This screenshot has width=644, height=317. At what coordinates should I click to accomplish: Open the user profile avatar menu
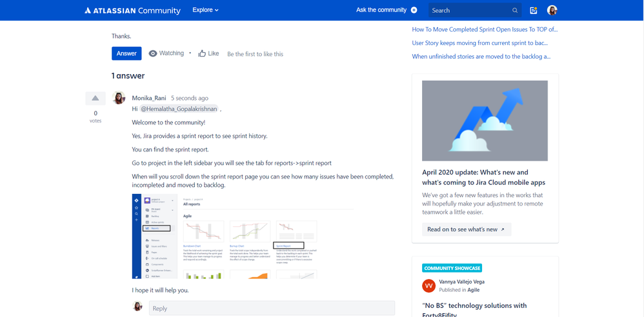tap(552, 10)
